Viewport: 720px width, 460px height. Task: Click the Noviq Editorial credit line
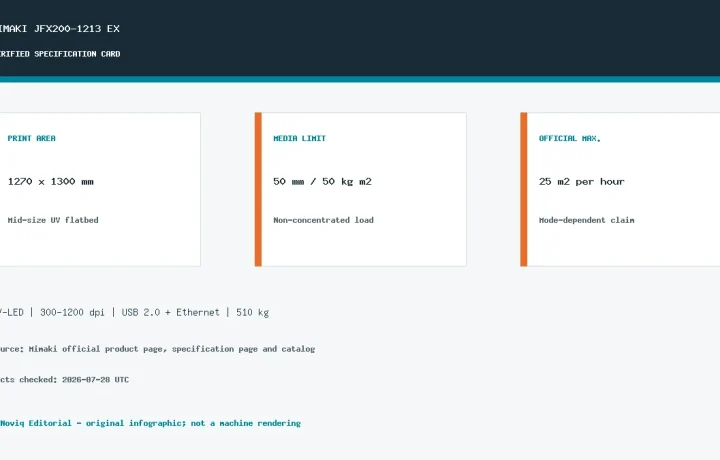[150, 423]
